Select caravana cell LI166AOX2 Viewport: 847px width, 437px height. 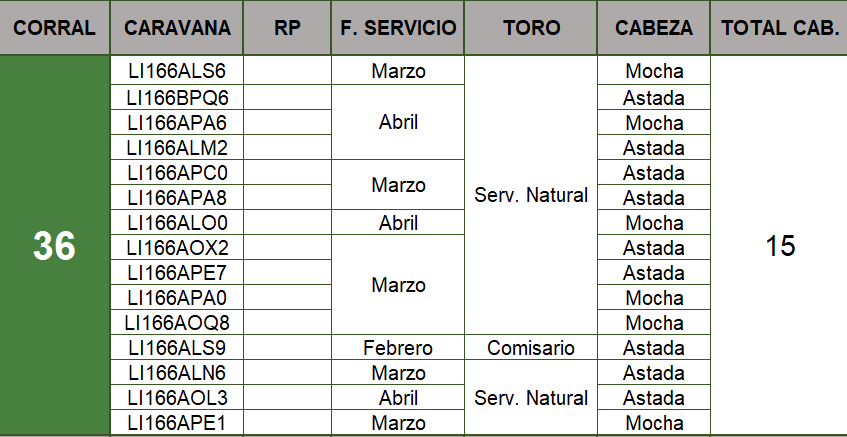coord(177,247)
